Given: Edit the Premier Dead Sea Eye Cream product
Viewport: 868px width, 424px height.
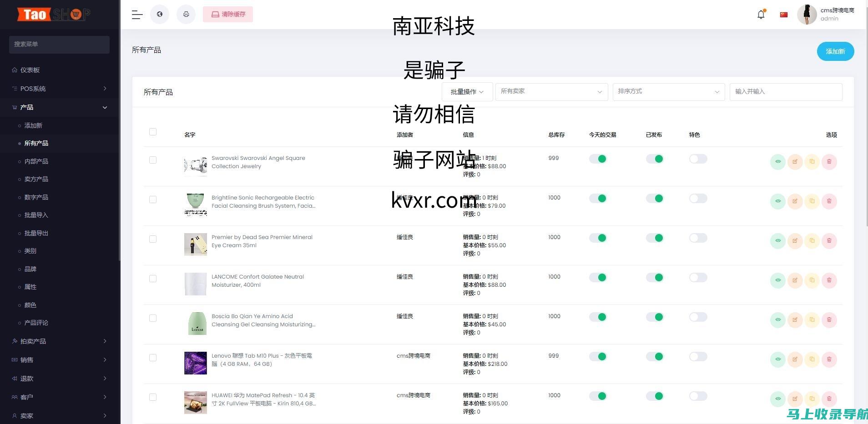Looking at the screenshot, I should pos(795,241).
